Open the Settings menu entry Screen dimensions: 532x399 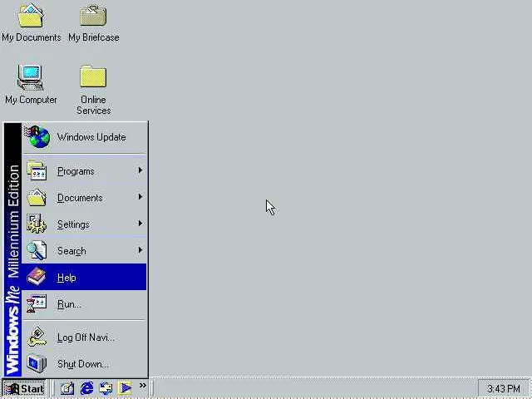click(84, 224)
